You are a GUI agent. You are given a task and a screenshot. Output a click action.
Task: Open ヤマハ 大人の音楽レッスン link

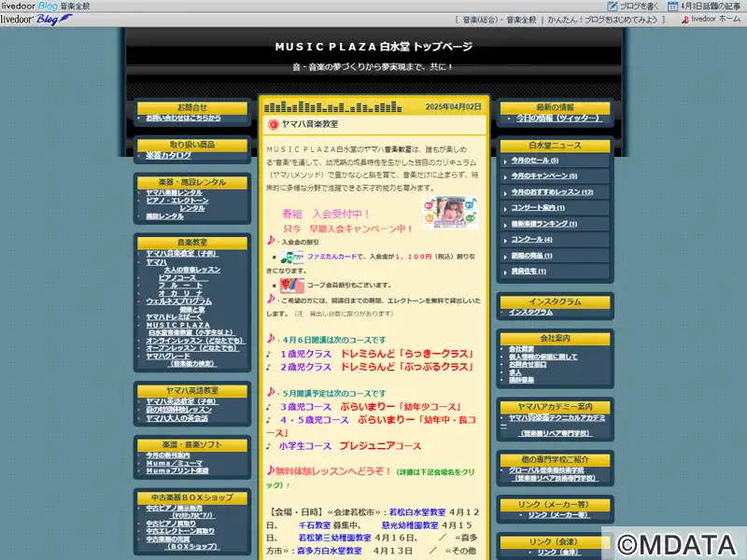point(183,266)
